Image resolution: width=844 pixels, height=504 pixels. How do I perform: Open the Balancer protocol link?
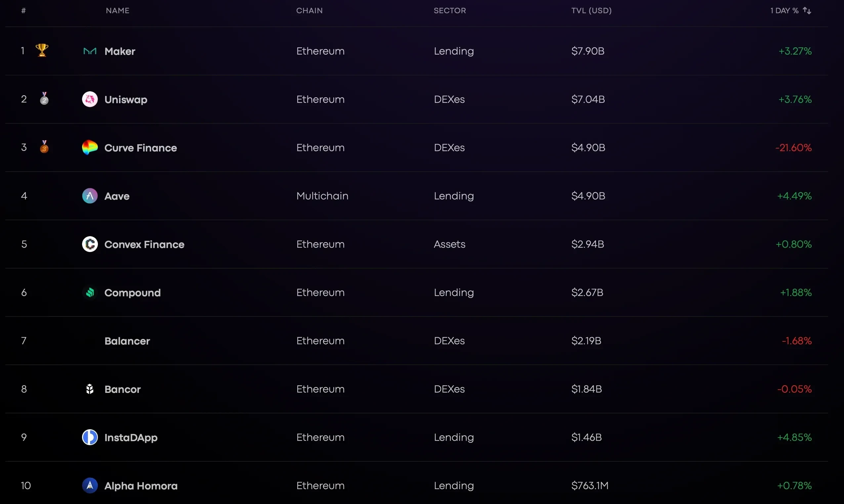click(x=127, y=341)
